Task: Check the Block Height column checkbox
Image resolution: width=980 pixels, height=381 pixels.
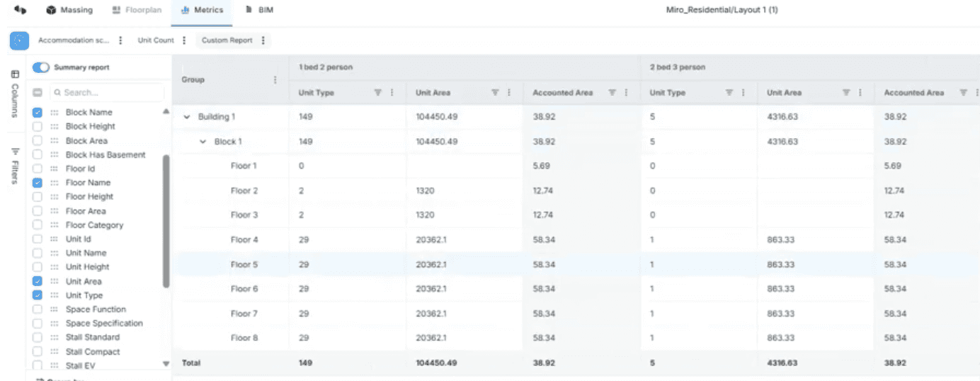Action: click(38, 127)
